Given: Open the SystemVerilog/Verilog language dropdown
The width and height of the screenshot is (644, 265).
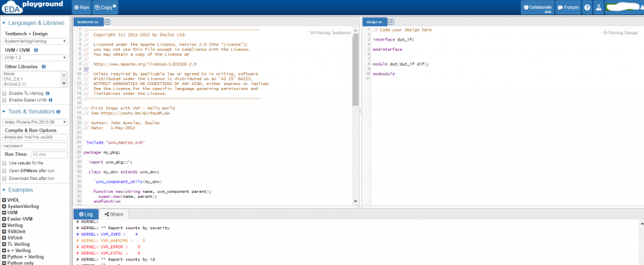Looking at the screenshot, I should pos(35,41).
